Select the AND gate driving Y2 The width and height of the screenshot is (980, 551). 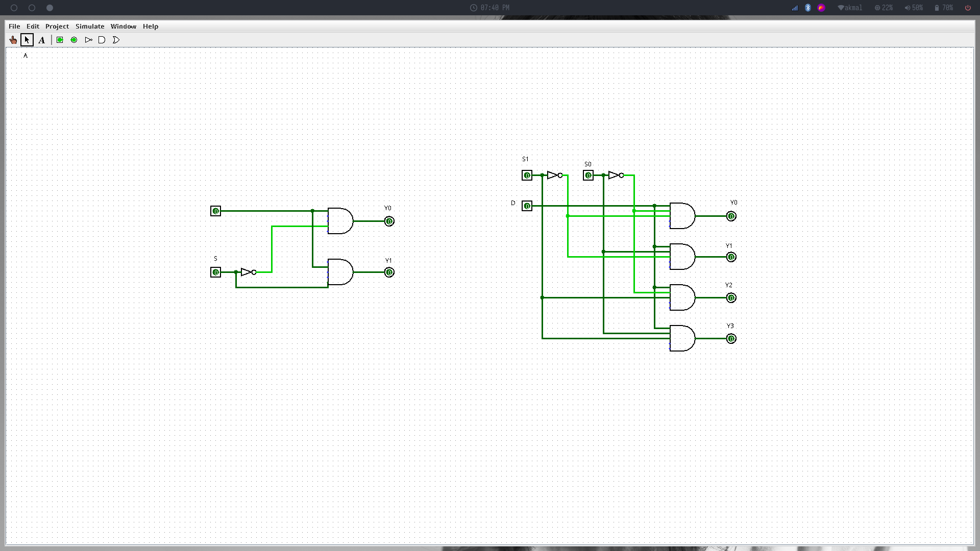pyautogui.click(x=682, y=297)
